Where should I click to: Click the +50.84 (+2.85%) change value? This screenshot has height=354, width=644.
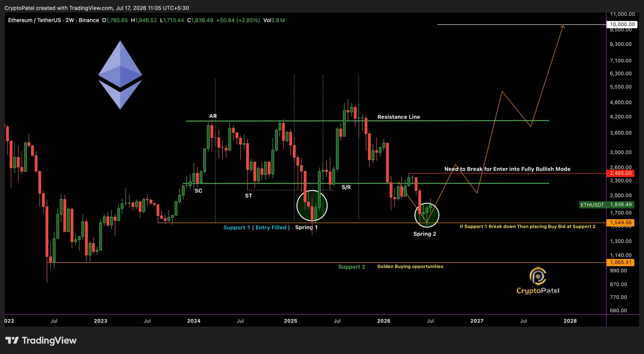coord(238,20)
